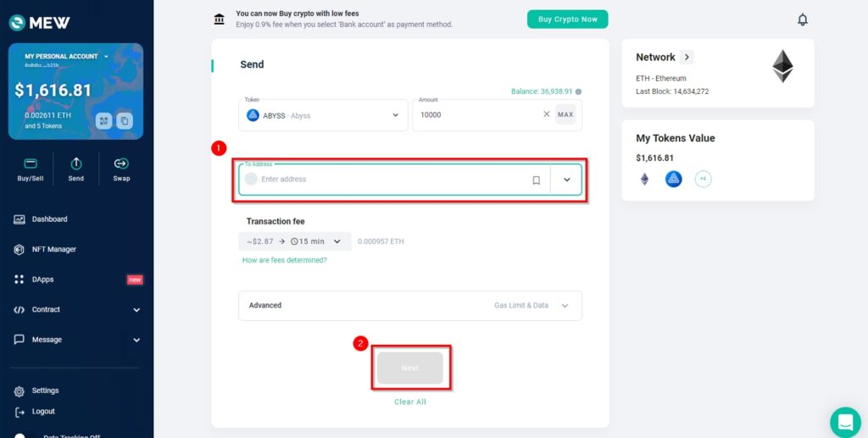Open address book bookmark icon
Image resolution: width=868 pixels, height=438 pixels.
536,180
